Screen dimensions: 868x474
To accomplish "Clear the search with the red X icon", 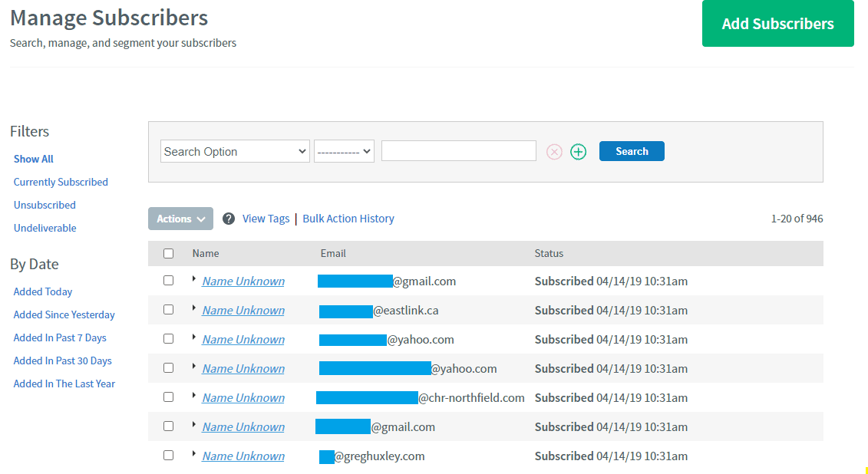I will tap(554, 151).
